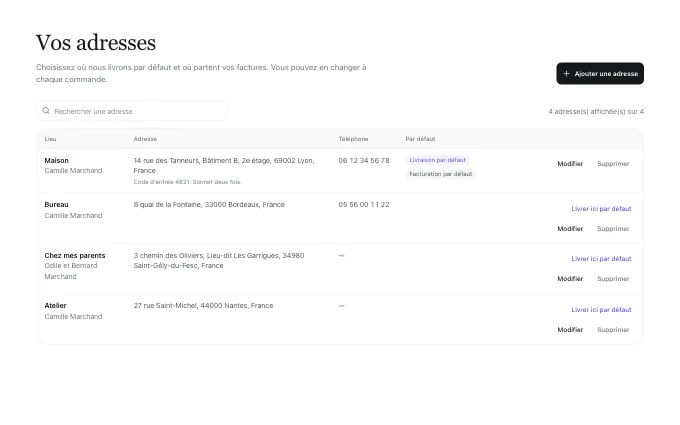Click the Téléphone column header
The image size is (680, 425).
(x=353, y=139)
